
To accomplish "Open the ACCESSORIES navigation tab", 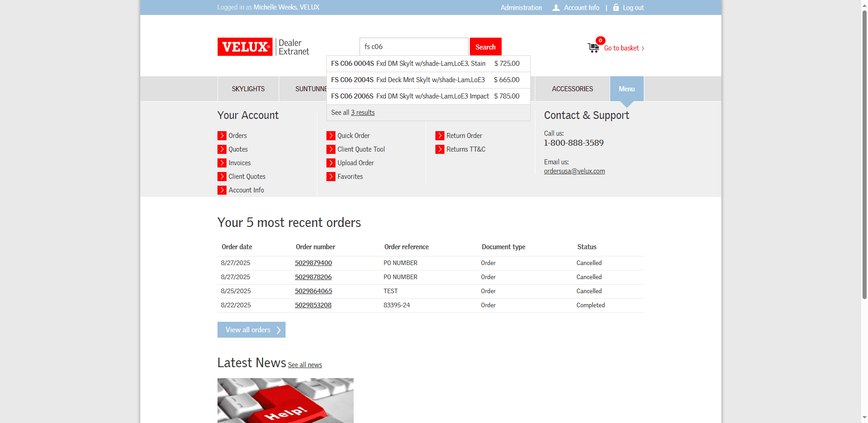I will (572, 89).
